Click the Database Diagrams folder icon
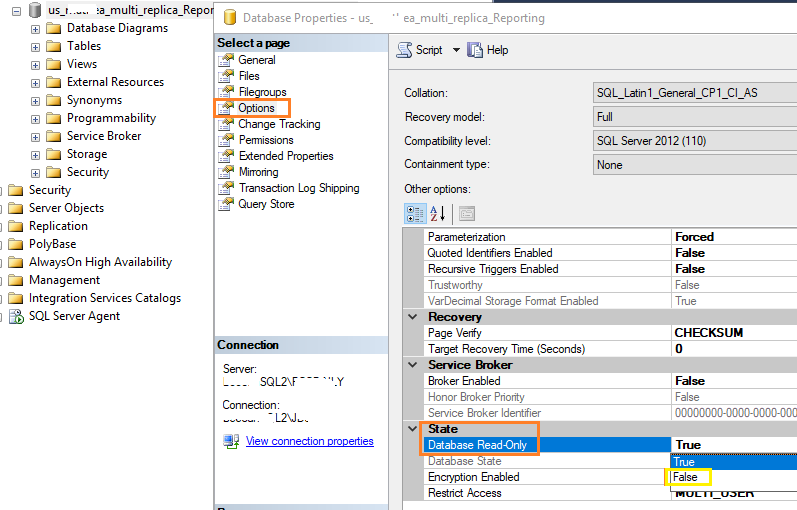The image size is (797, 510). pos(53,28)
